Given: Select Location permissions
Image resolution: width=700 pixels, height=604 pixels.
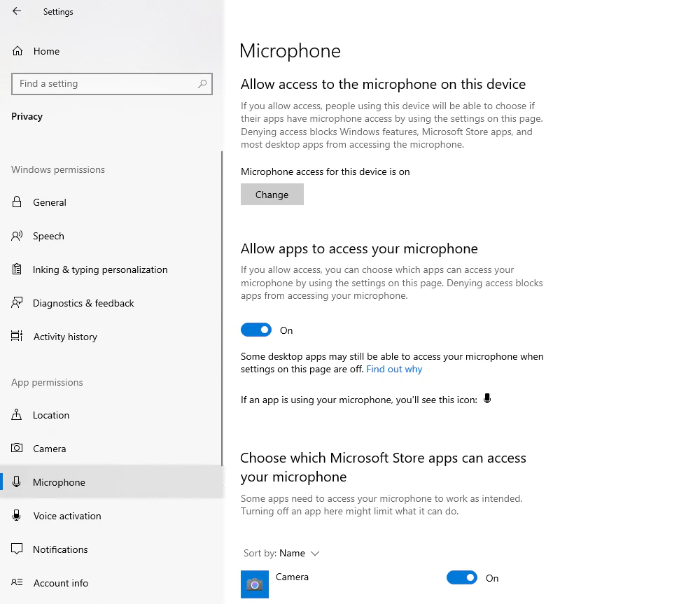Looking at the screenshot, I should (x=111, y=415).
